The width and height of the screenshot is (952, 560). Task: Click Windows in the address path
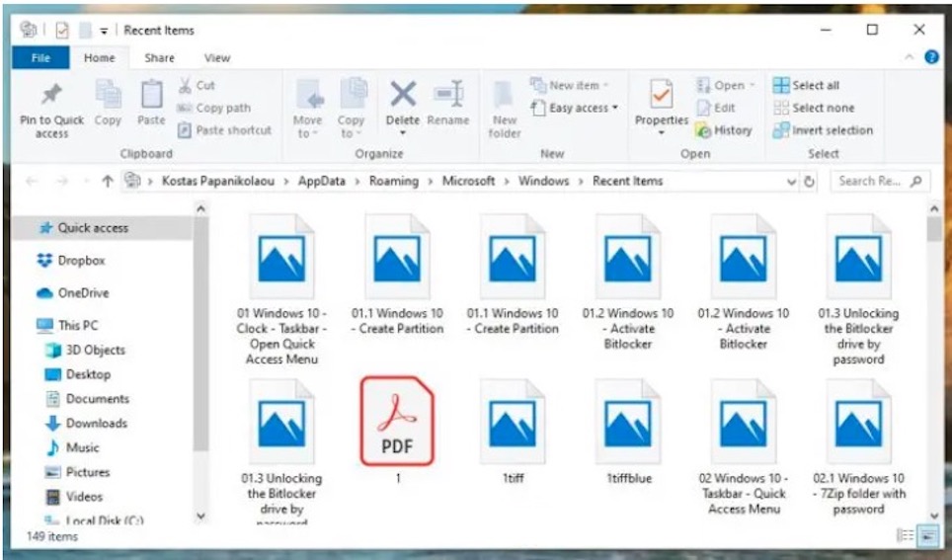pos(543,181)
